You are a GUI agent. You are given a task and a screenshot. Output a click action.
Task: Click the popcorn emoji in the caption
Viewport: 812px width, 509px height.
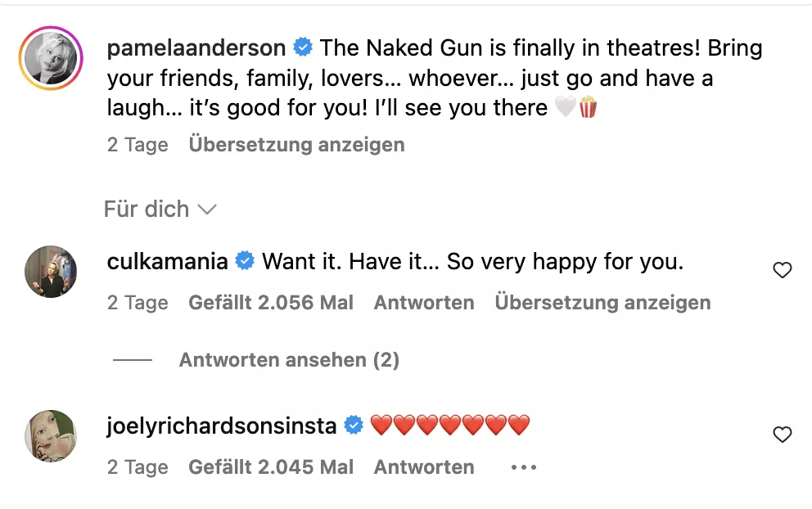[x=587, y=106]
